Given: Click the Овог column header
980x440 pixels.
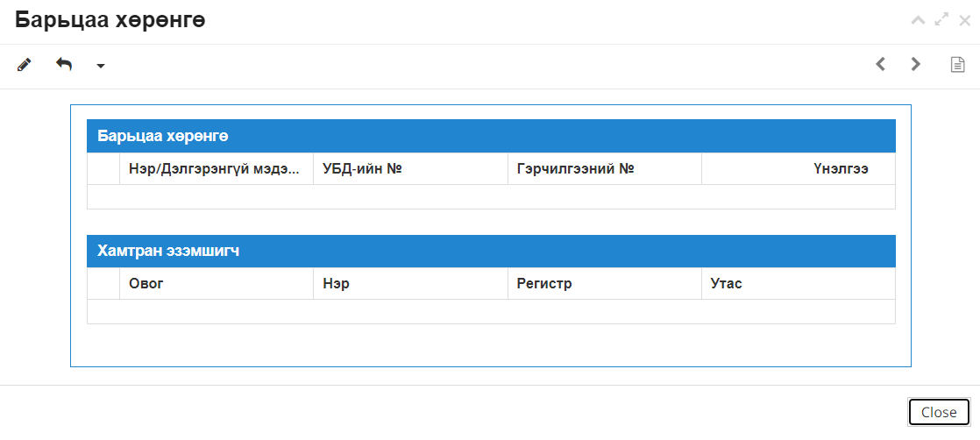Looking at the screenshot, I should coord(217,284).
